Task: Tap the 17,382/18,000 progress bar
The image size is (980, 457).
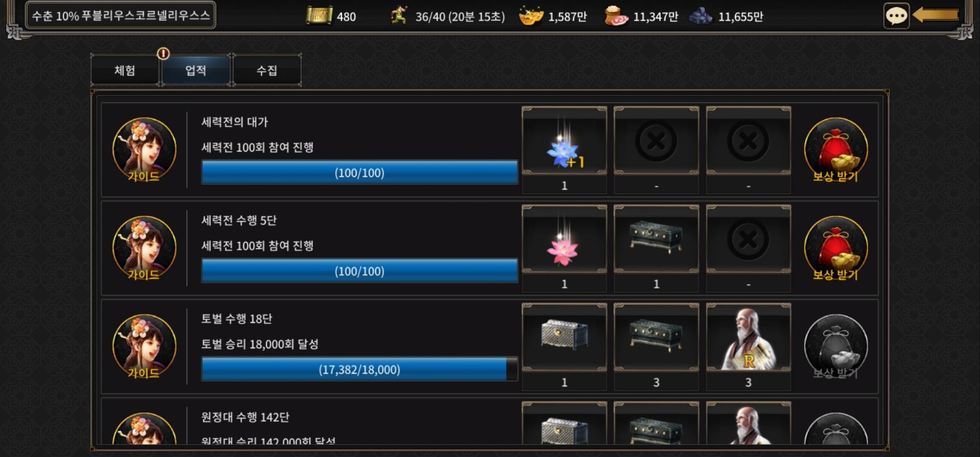Action: pos(360,369)
